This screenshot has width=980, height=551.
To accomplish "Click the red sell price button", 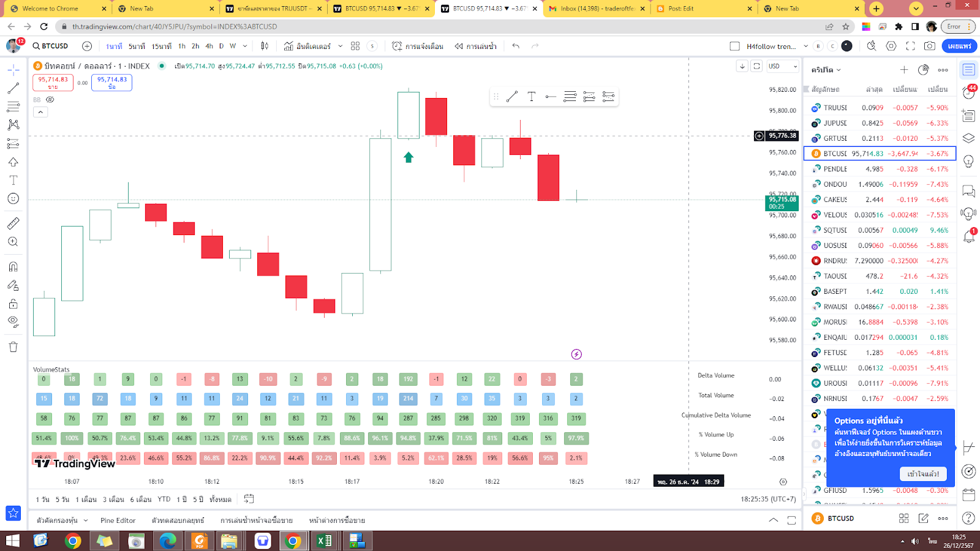I will pyautogui.click(x=53, y=83).
